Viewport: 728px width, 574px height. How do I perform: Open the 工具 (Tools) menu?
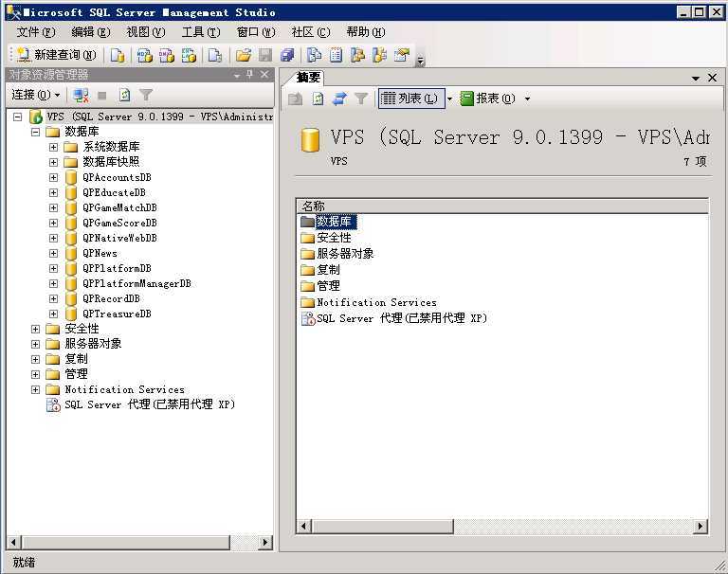pyautogui.click(x=200, y=32)
